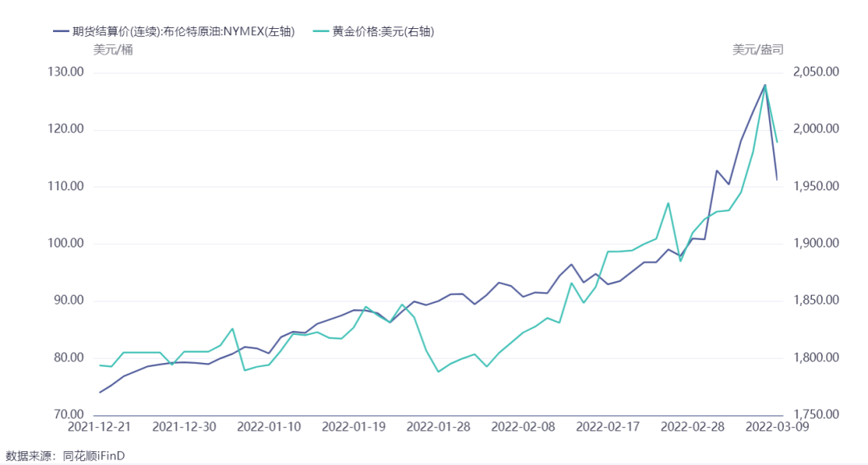Click the 2022-02-28 date label
Image resolution: width=868 pixels, height=465 pixels.
693,426
